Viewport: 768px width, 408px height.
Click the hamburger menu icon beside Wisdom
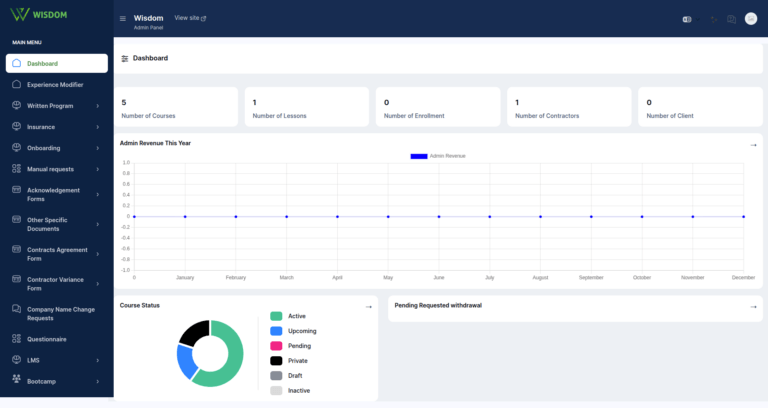click(x=122, y=19)
